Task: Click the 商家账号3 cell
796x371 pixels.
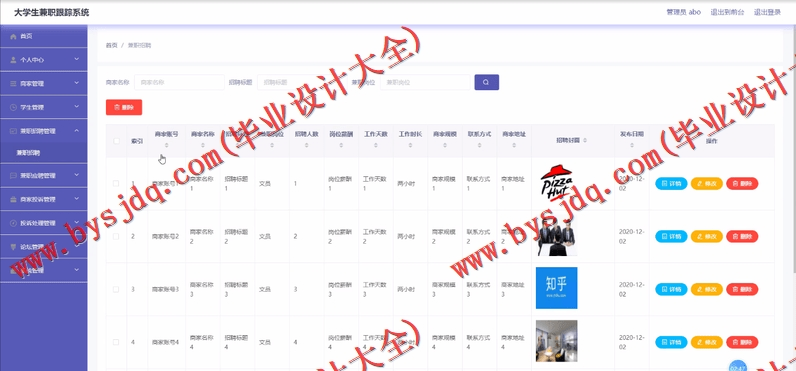Action: click(165, 289)
